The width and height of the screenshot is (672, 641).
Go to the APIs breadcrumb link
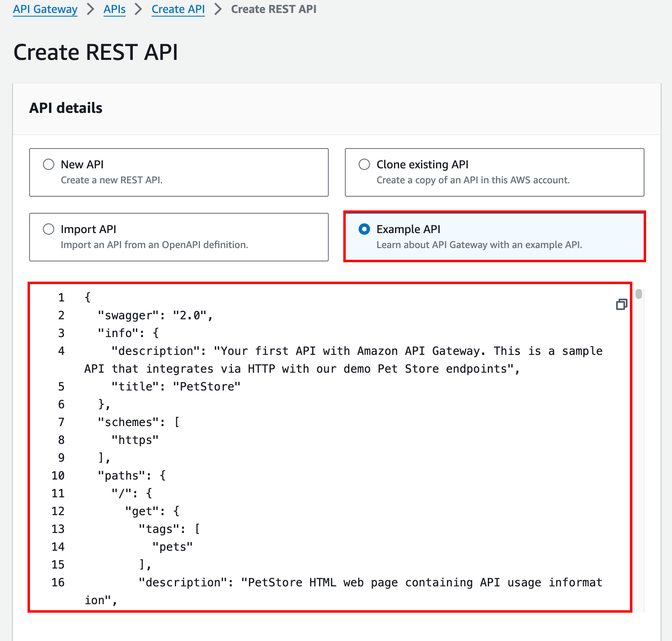click(115, 9)
